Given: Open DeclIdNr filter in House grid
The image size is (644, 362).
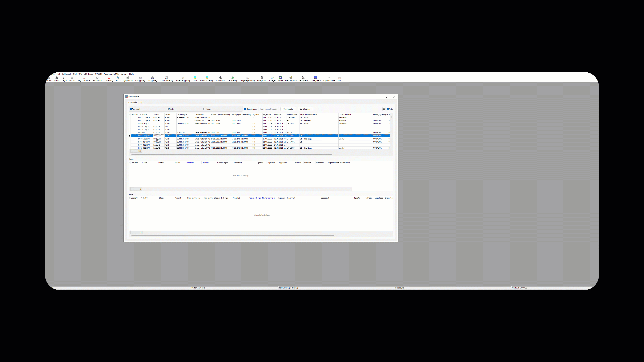Looking at the screenshot, I should [x=141, y=198].
